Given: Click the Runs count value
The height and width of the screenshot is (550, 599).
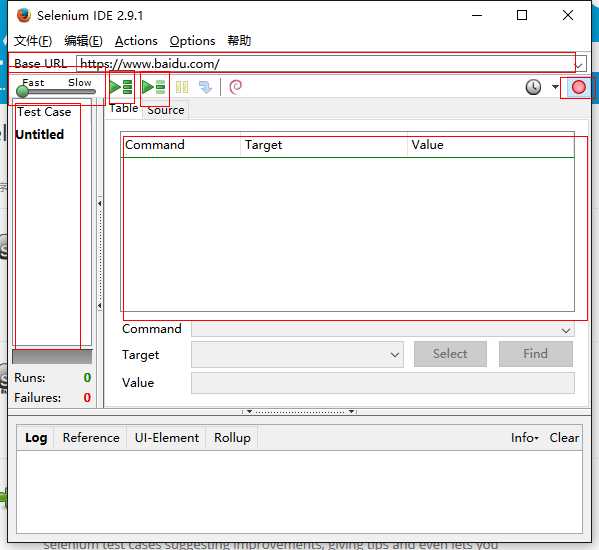Looking at the screenshot, I should [87, 378].
